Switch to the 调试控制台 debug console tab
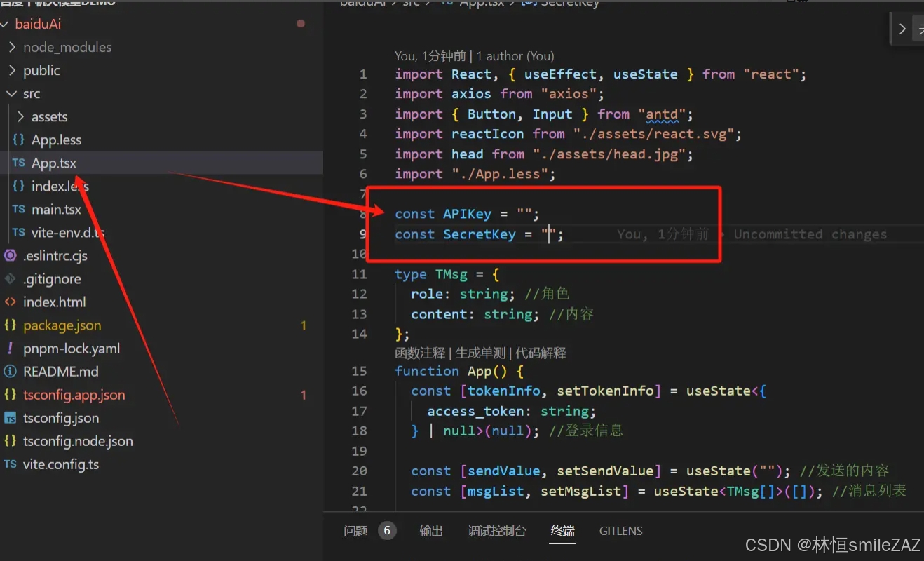The width and height of the screenshot is (924, 561). (497, 531)
